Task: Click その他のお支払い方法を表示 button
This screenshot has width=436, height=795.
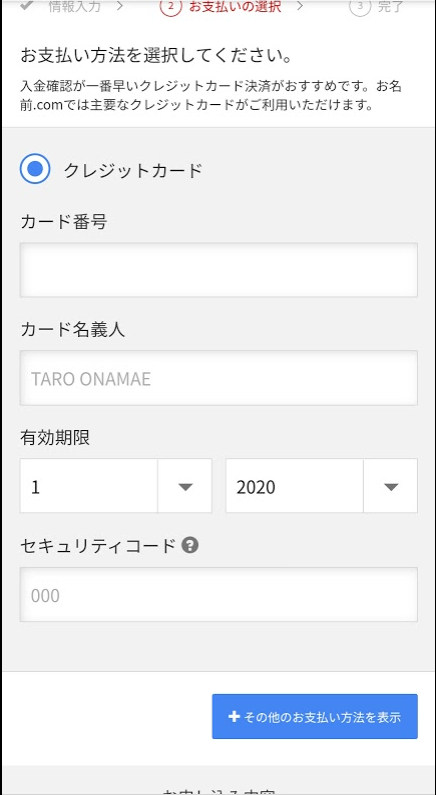Action: (x=315, y=716)
